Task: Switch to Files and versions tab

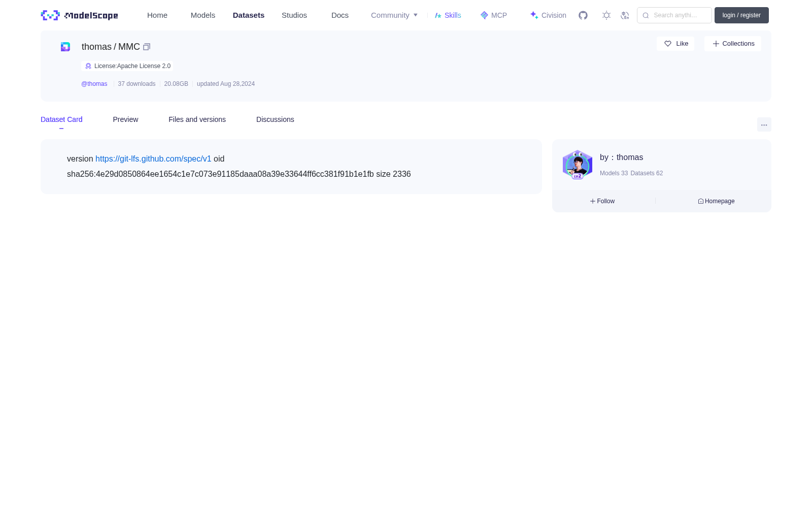Action: pos(197,119)
